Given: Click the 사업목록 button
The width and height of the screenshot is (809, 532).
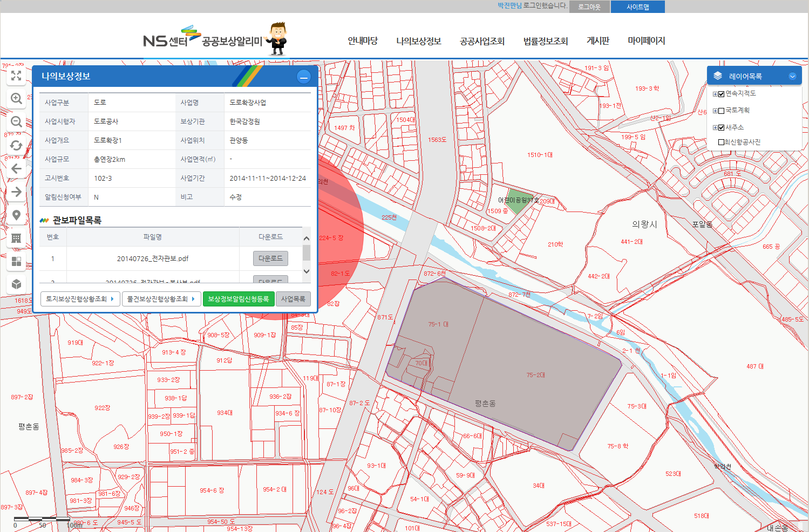Looking at the screenshot, I should coord(293,299).
